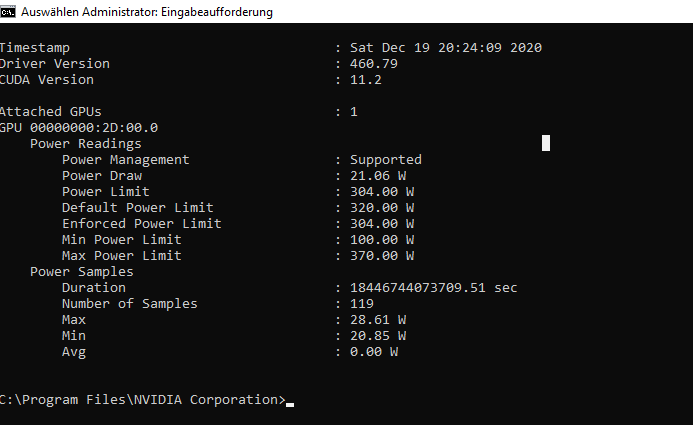Screen dimensions: 693x425
Task: Click the Default Power Limit value 320.00 W
Action: click(x=381, y=208)
